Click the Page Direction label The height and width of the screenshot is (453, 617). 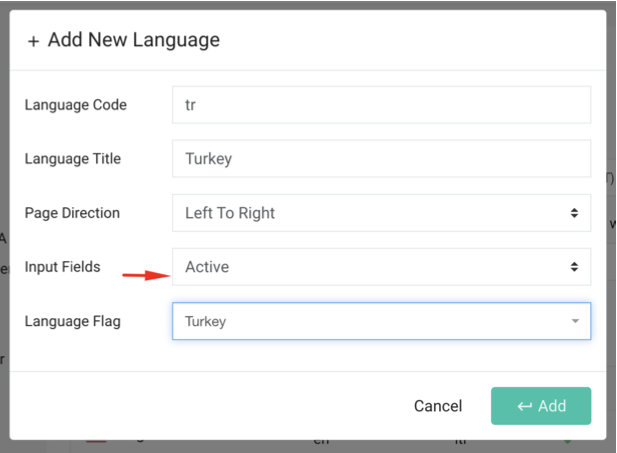pos(72,213)
